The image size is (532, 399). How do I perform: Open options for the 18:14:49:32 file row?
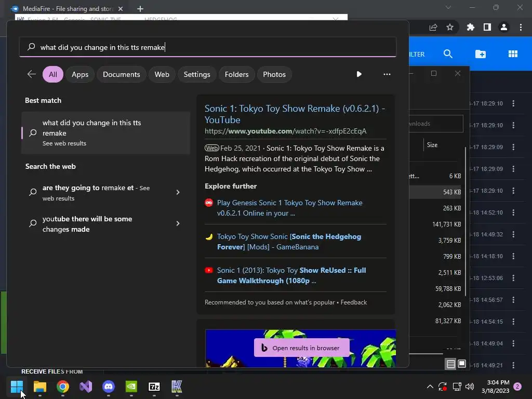point(513,234)
